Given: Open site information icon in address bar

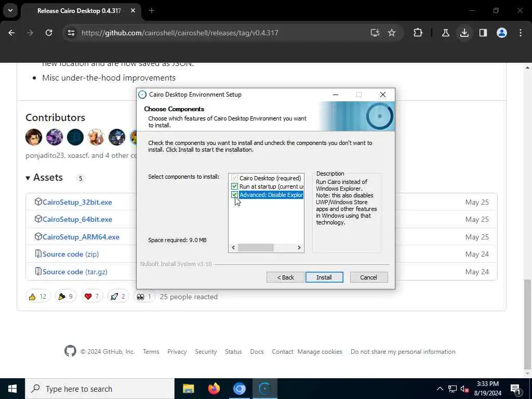Looking at the screenshot, I should pos(71,33).
